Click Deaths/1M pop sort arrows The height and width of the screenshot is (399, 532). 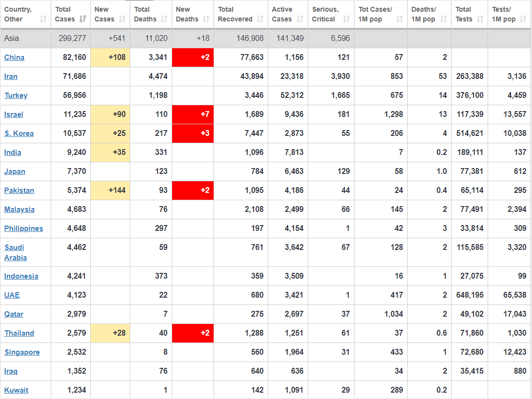click(443, 19)
